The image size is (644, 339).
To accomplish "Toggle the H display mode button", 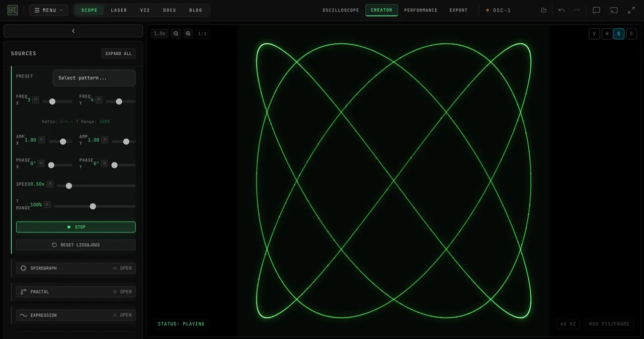I will 607,34.
